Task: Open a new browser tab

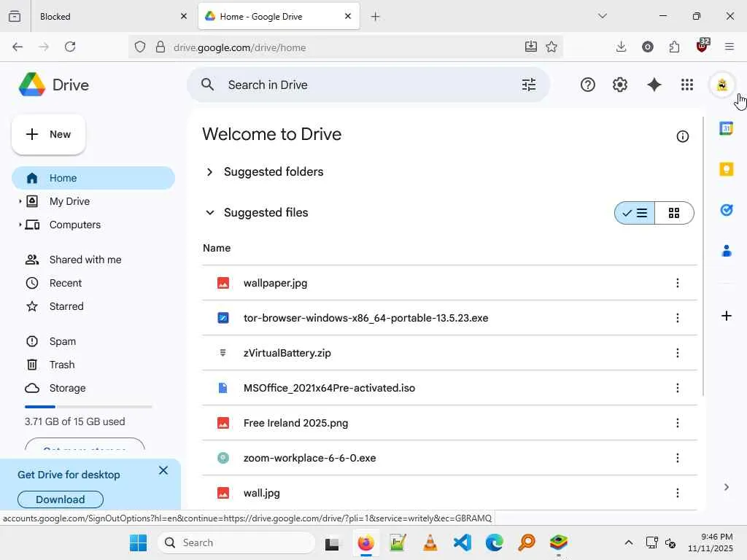Action: [x=376, y=17]
